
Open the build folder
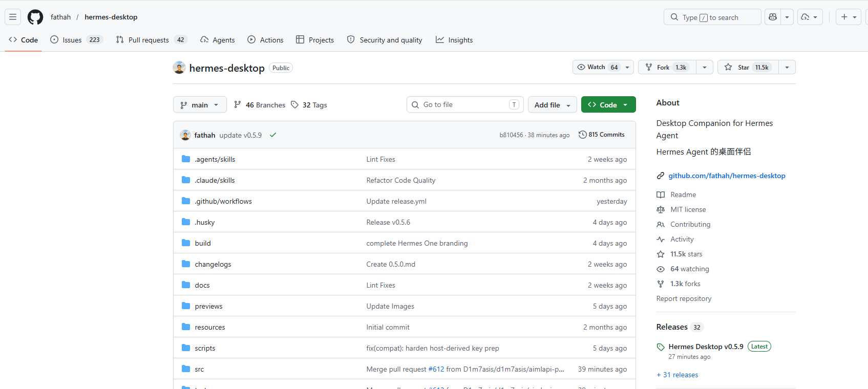pyautogui.click(x=203, y=243)
